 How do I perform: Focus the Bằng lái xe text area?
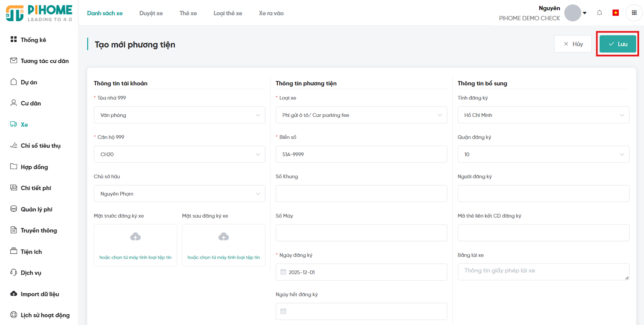[543, 272]
